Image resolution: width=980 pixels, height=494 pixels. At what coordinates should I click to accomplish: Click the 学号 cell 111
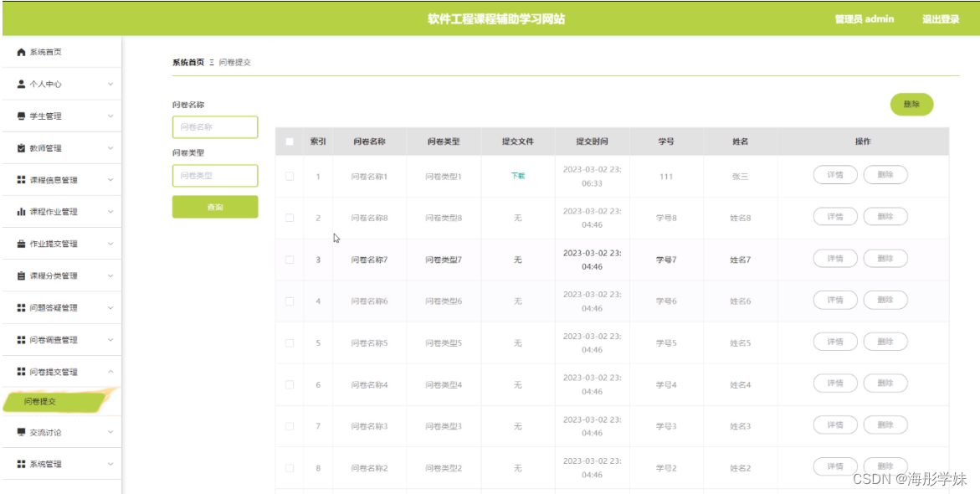click(x=666, y=177)
